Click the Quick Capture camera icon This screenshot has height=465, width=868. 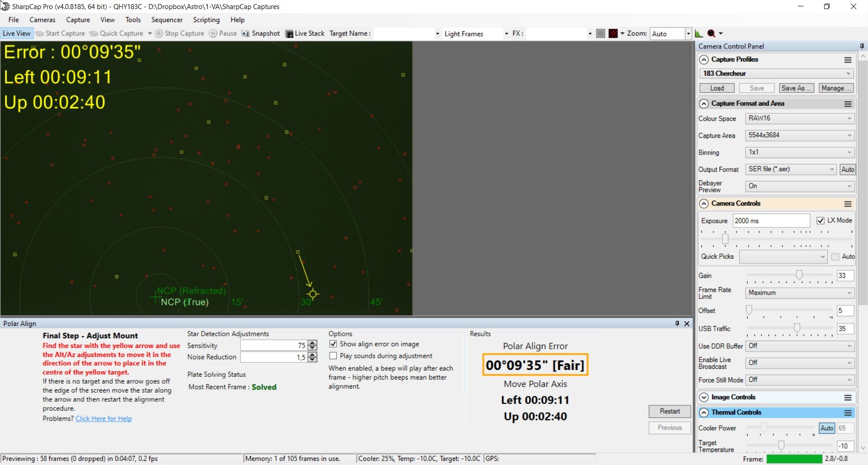94,33
